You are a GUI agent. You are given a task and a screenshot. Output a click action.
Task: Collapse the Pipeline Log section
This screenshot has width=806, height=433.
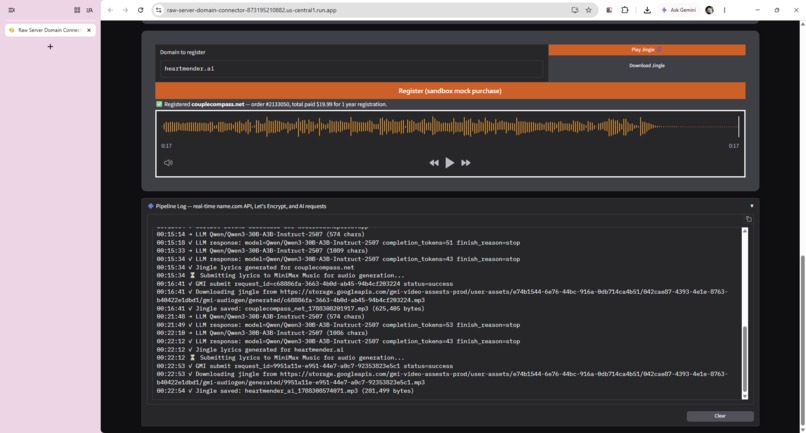[752, 206]
